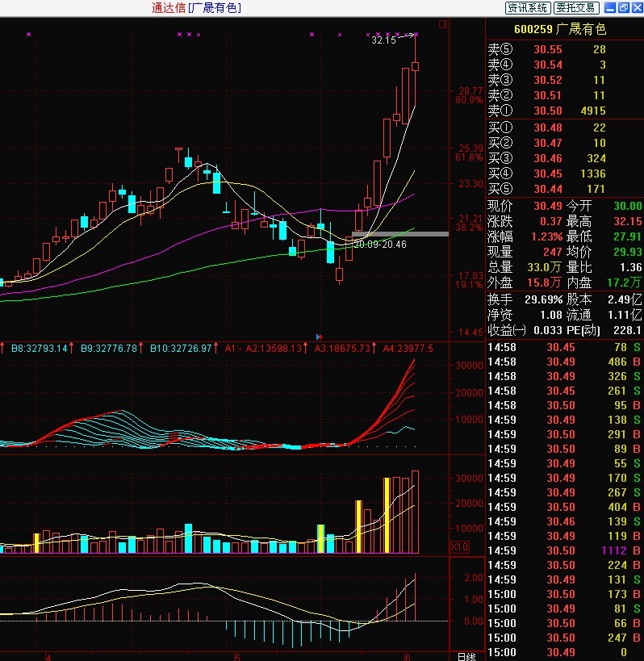Viewport: 644px width, 661px height.
Task: Select the 600259 广晟有色 stock title
Action: 560,29
